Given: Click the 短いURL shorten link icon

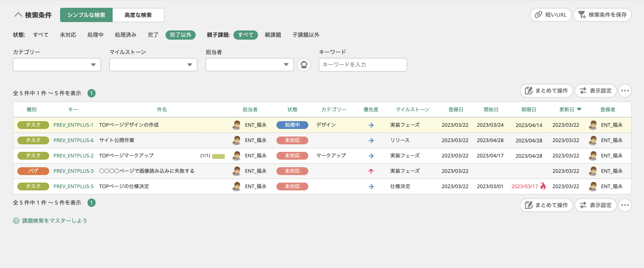Looking at the screenshot, I should pos(538,15).
